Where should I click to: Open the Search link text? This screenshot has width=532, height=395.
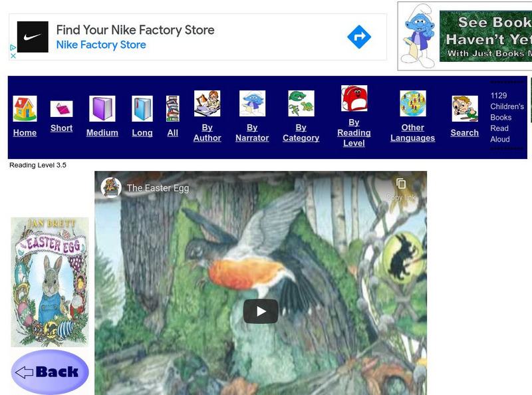tap(464, 133)
